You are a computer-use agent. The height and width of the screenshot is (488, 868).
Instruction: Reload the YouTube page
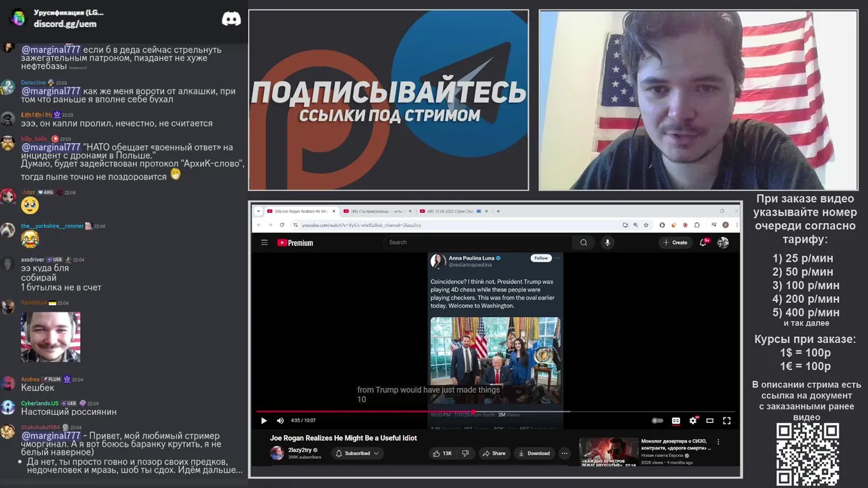coord(282,225)
